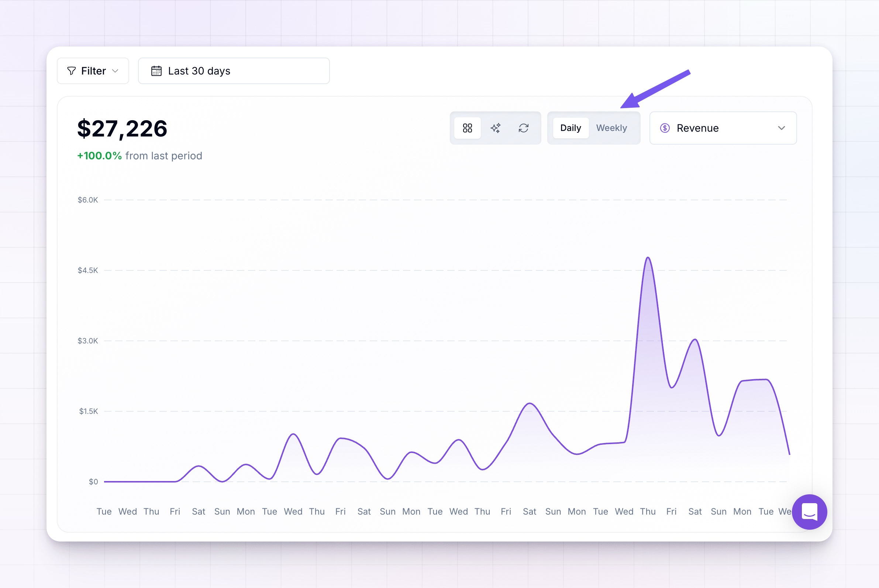Expand the Filter dropdown chevron
The height and width of the screenshot is (588, 879).
click(x=115, y=71)
